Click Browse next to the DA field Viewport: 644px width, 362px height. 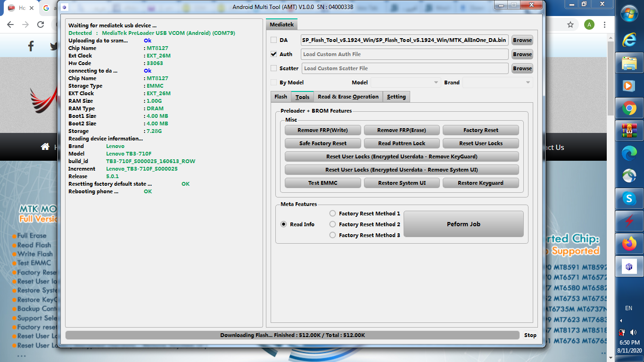click(x=522, y=40)
